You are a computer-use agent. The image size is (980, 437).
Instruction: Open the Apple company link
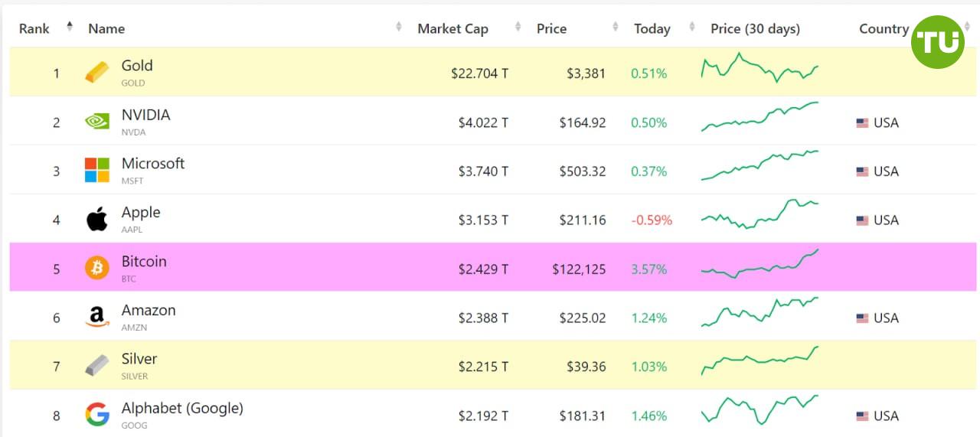click(141, 213)
